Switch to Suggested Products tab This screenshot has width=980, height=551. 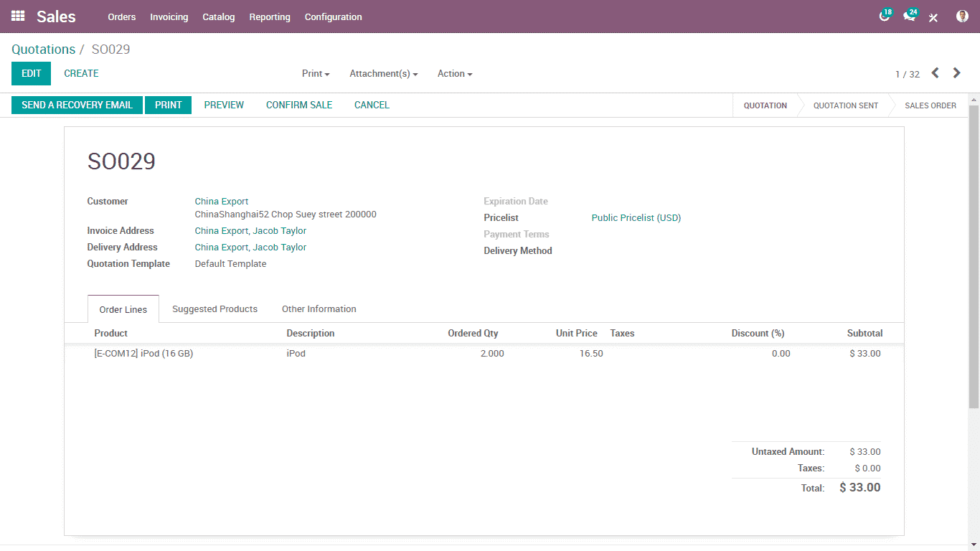coord(215,309)
